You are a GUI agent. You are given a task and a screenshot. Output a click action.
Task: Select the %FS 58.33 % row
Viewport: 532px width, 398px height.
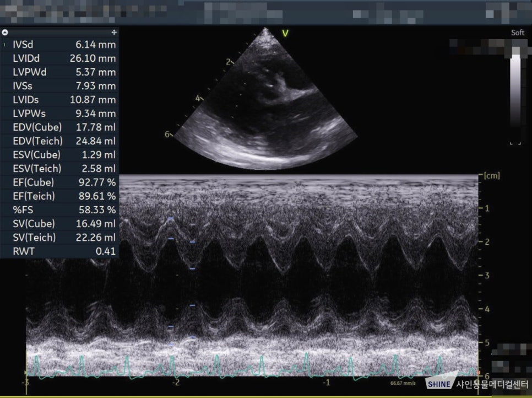pos(59,210)
